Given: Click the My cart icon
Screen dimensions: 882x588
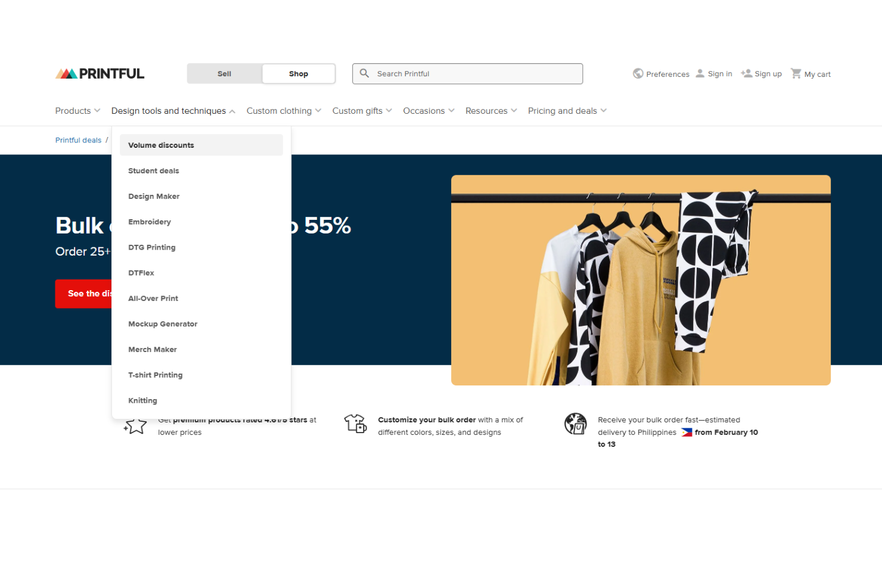Looking at the screenshot, I should [x=796, y=73].
